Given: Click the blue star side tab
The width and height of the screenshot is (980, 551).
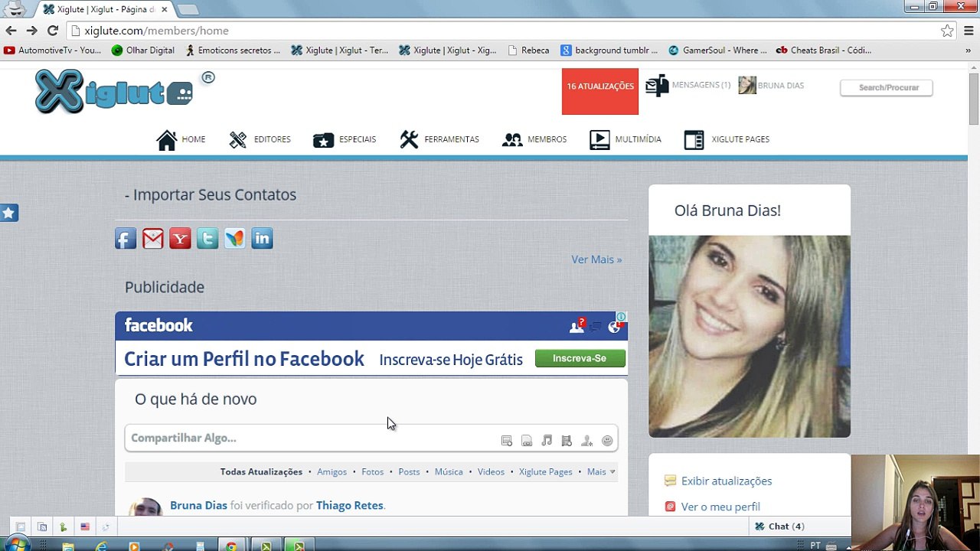Looking at the screenshot, I should point(9,213).
